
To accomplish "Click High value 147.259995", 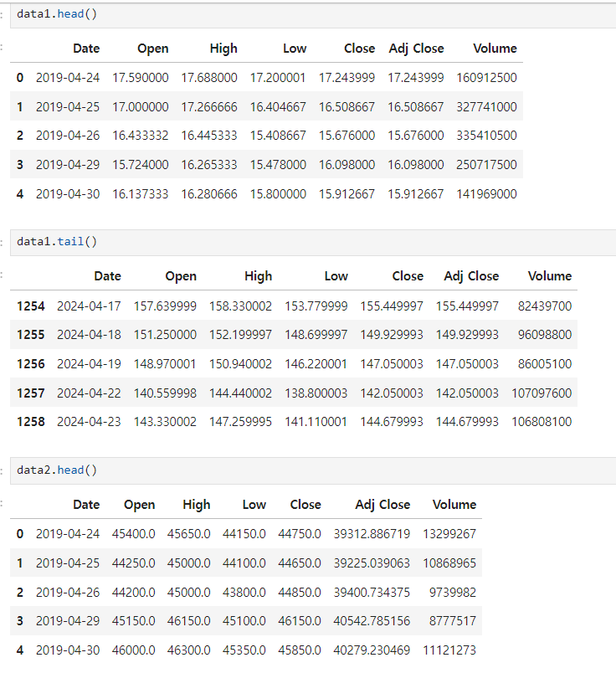I will (x=240, y=422).
